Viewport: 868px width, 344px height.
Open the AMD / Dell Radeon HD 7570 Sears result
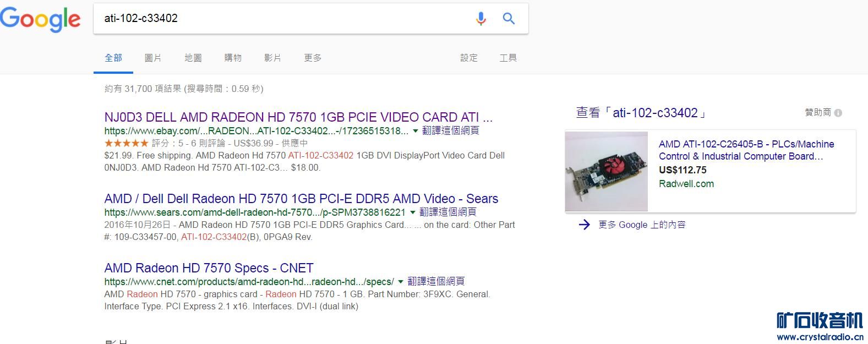301,199
